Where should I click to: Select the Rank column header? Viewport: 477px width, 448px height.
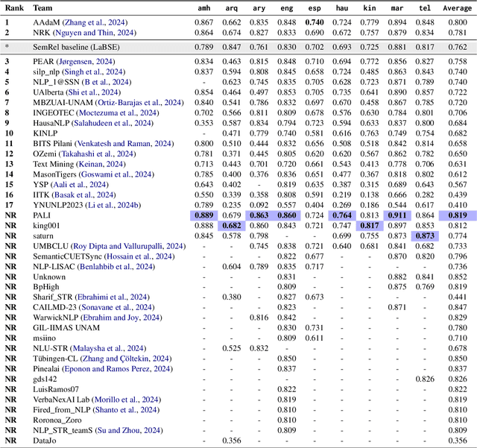pyautogui.click(x=16, y=7)
